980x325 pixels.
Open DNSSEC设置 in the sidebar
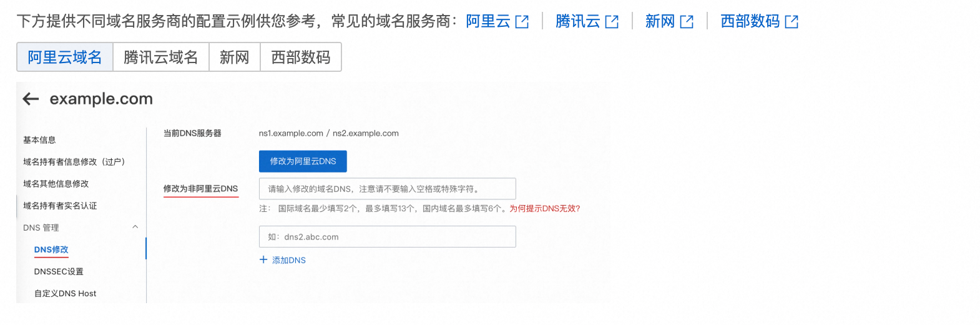click(59, 271)
